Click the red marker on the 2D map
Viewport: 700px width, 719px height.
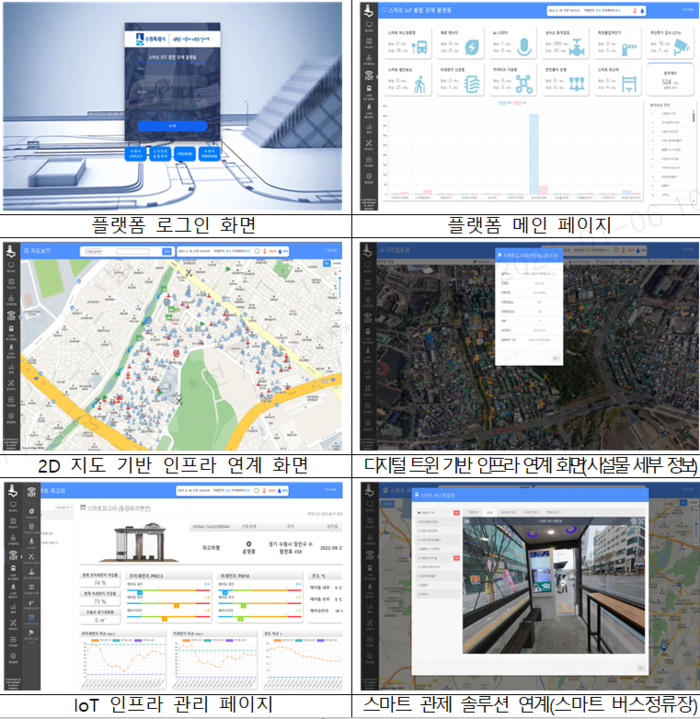pos(177,353)
